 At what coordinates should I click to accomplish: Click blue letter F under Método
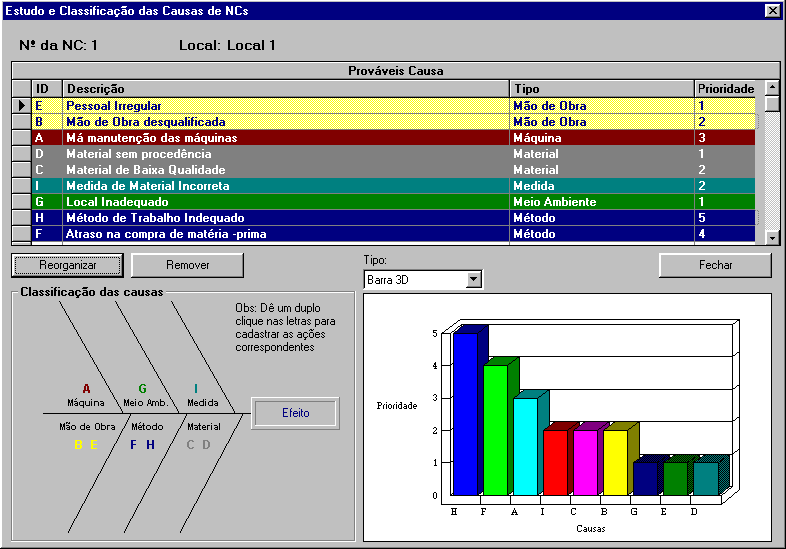pos(133,445)
